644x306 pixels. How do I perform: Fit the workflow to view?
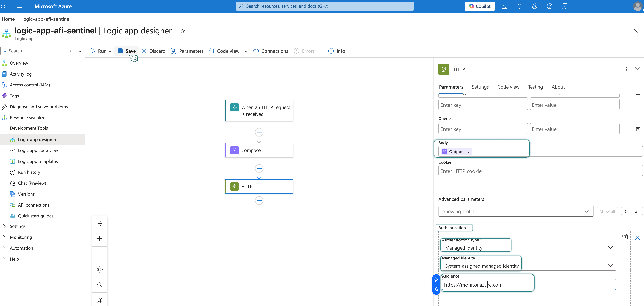coord(100,269)
